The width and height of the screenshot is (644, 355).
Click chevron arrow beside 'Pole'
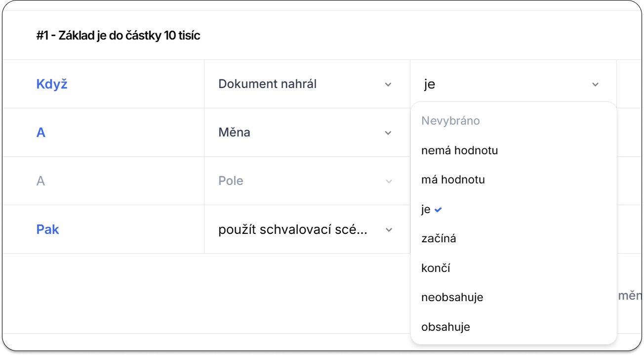389,181
